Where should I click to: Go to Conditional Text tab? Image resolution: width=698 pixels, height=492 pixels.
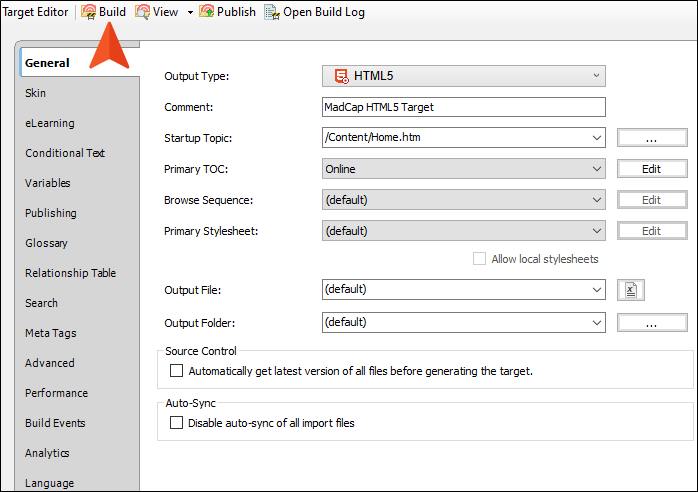coord(65,153)
